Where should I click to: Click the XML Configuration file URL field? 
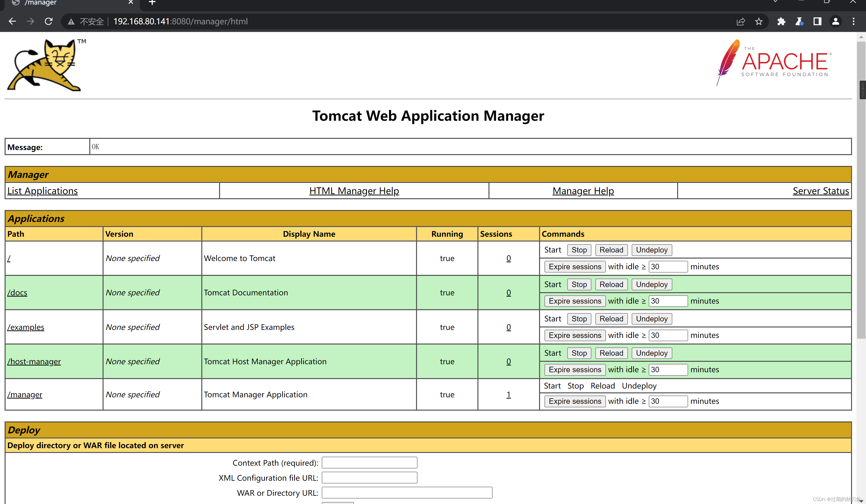click(369, 477)
